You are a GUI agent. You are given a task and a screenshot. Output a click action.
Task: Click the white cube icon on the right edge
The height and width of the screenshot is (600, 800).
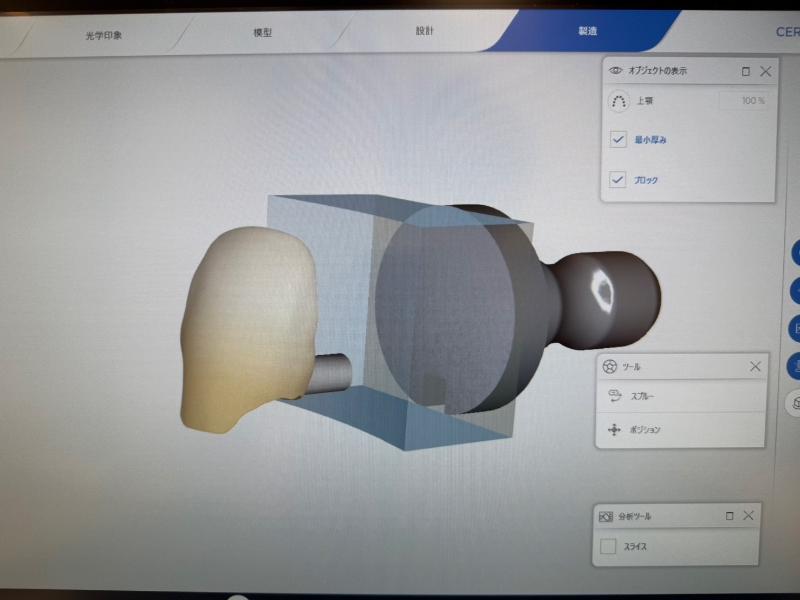pyautogui.click(x=796, y=402)
